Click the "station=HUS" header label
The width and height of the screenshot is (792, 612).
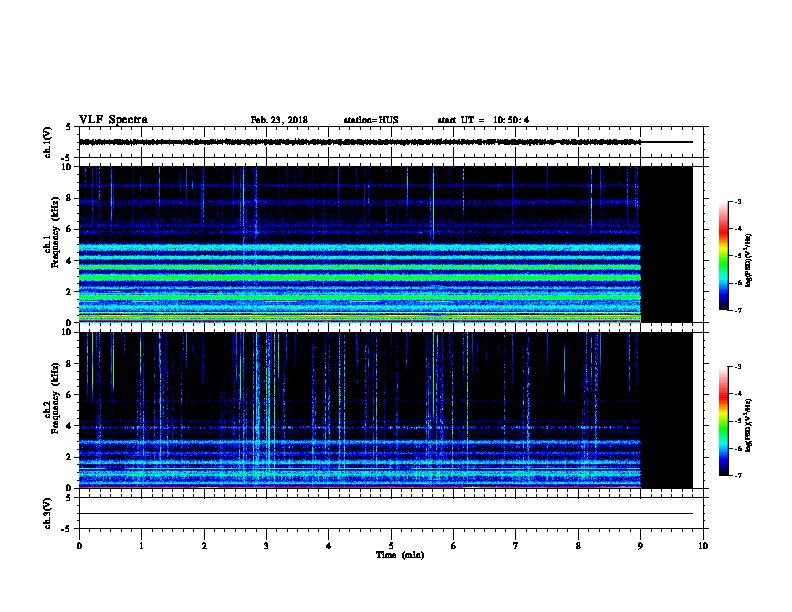tap(371, 120)
